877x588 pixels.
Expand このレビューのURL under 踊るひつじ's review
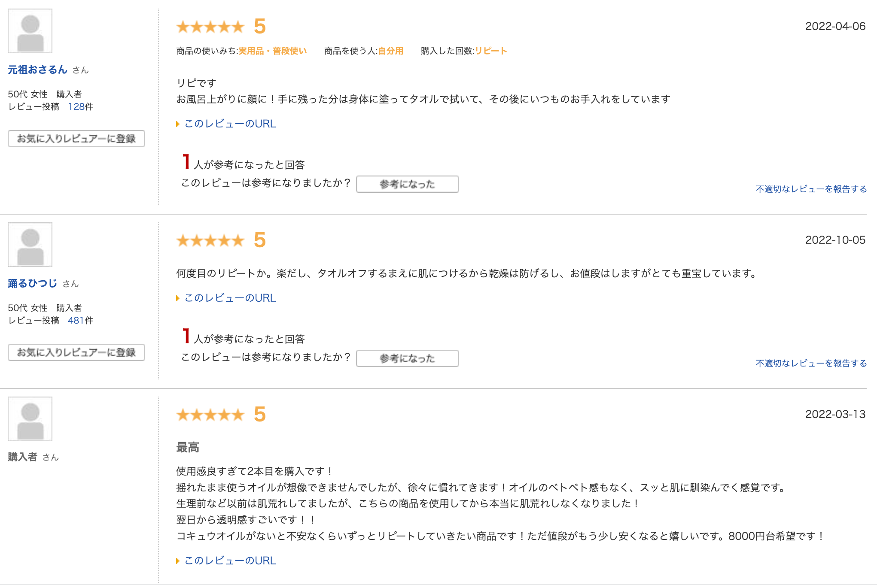point(229,298)
